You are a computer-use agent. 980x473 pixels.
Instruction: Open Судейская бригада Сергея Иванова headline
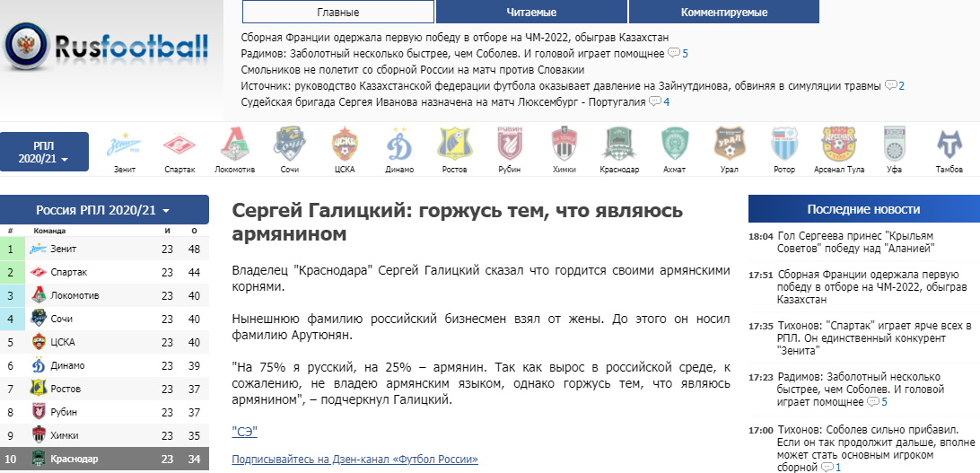[x=443, y=101]
